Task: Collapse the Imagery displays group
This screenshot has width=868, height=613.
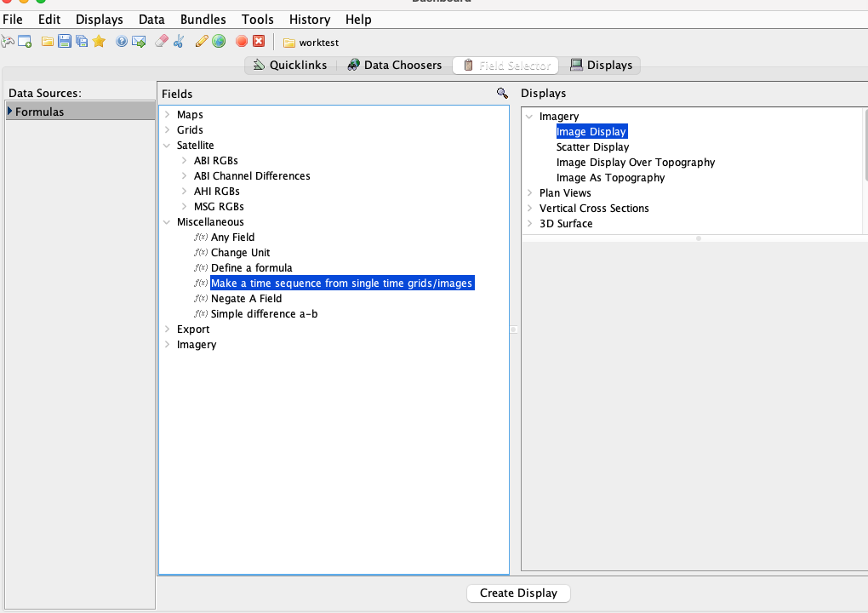Action: (x=529, y=117)
